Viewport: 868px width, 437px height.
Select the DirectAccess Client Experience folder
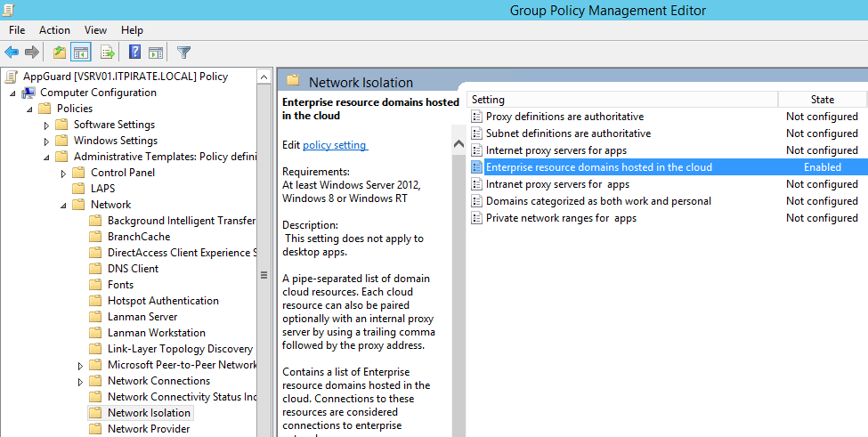pyautogui.click(x=182, y=252)
